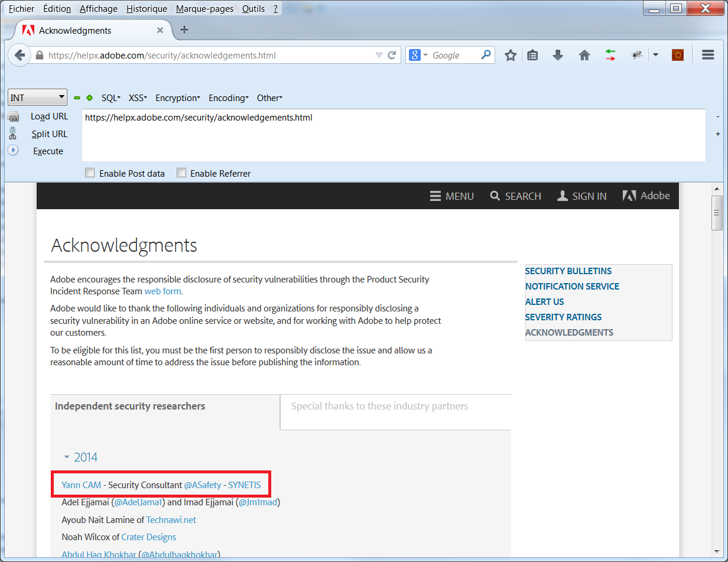
Task: Click the Split URL scissors icon
Action: click(13, 134)
